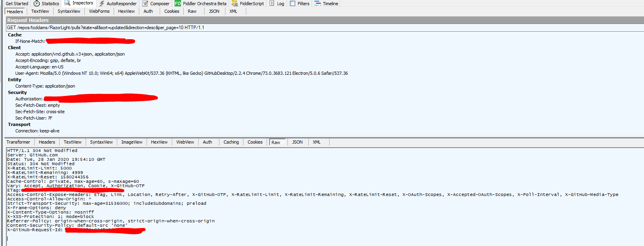Click the X-Frame-Options: deny line

(x=36, y=208)
